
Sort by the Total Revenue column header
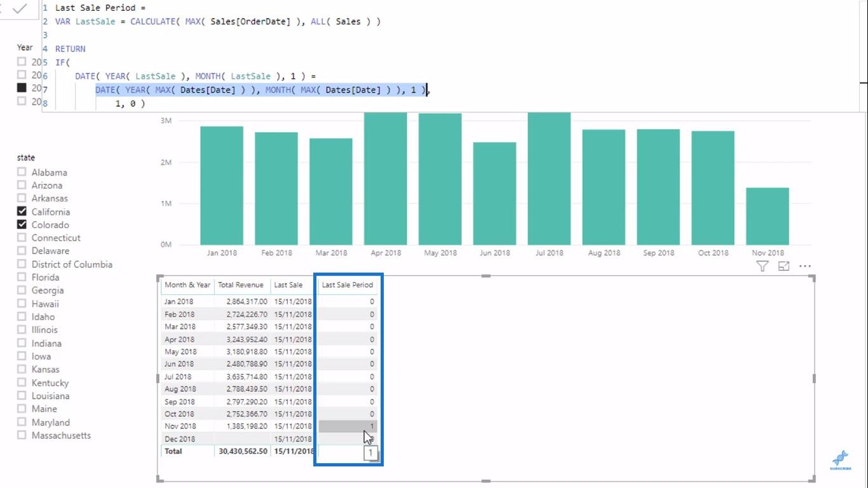[x=241, y=285]
